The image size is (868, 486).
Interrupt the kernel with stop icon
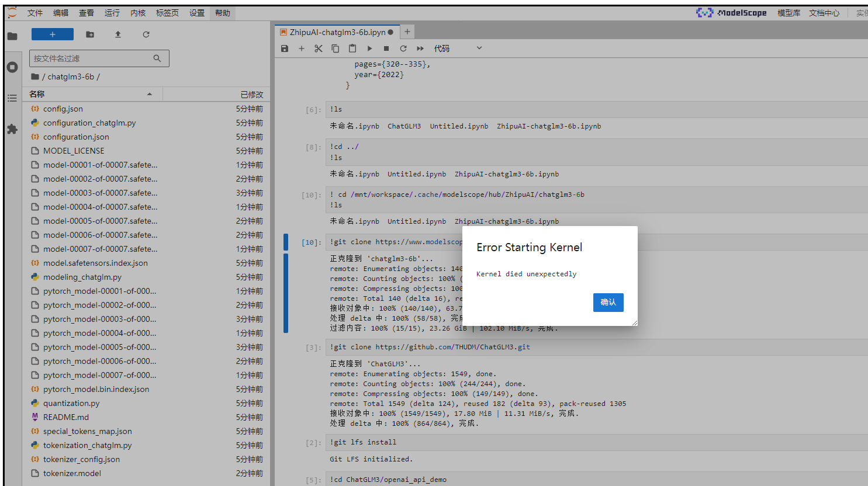(x=386, y=48)
